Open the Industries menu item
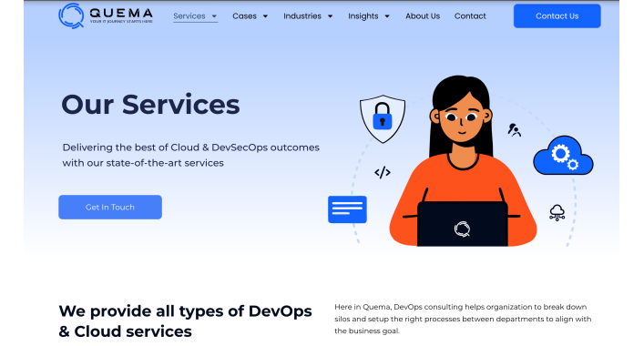This screenshot has height=346, width=644. (302, 16)
